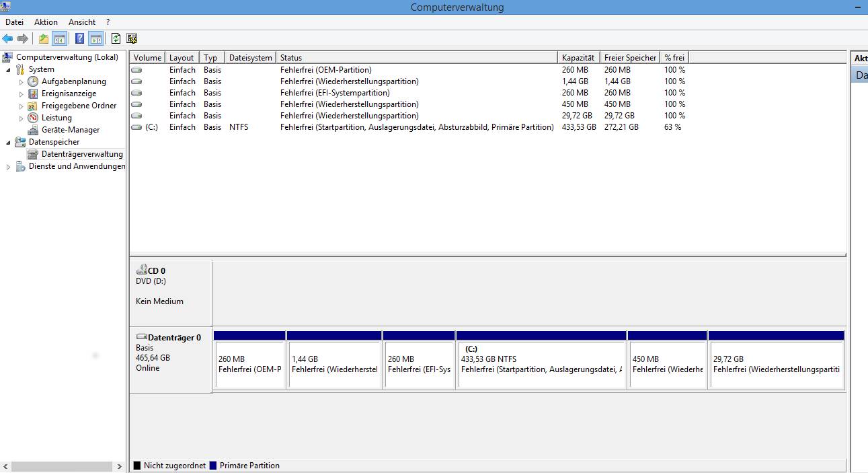Image resolution: width=868 pixels, height=473 pixels.
Task: Click the Typ column header
Action: click(x=212, y=58)
